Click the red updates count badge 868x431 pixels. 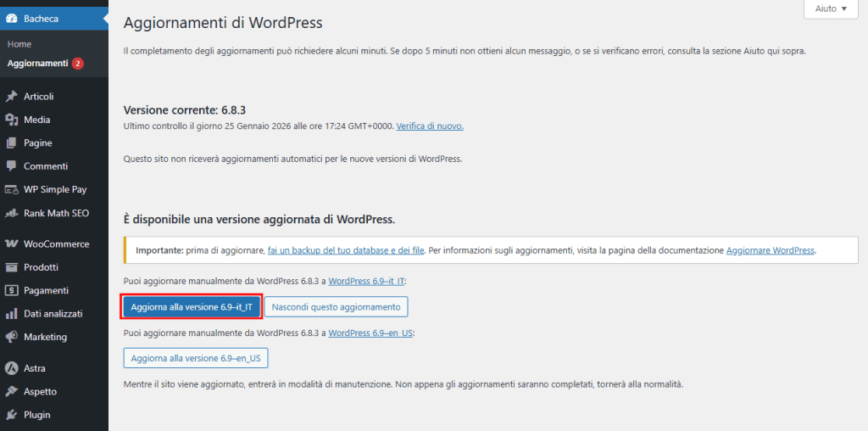coord(77,64)
